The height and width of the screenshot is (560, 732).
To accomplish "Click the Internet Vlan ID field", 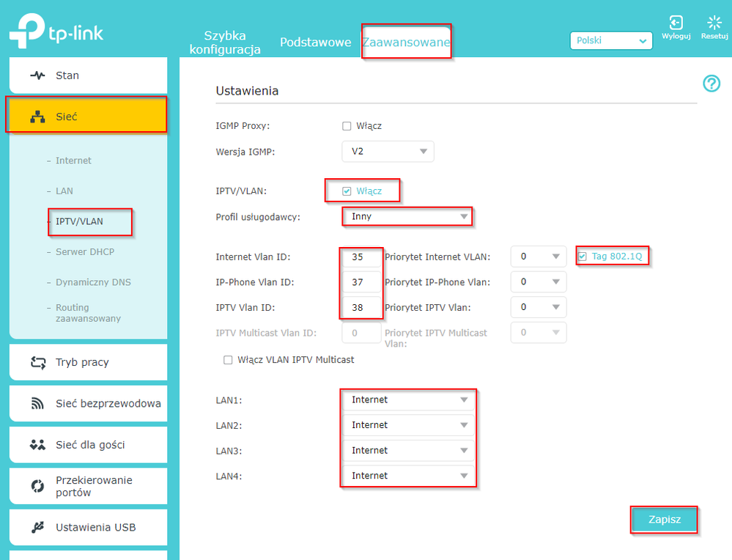I will tap(361, 257).
